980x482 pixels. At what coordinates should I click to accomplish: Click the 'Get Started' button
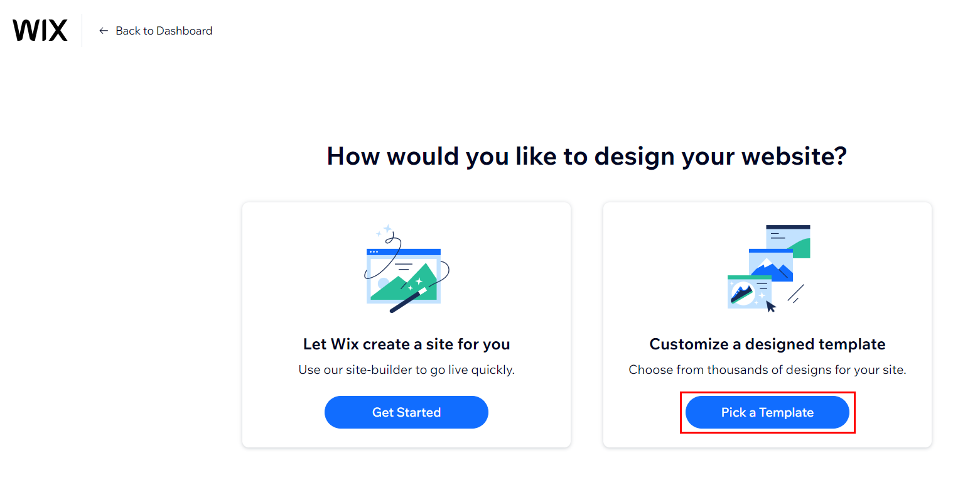coord(406,412)
